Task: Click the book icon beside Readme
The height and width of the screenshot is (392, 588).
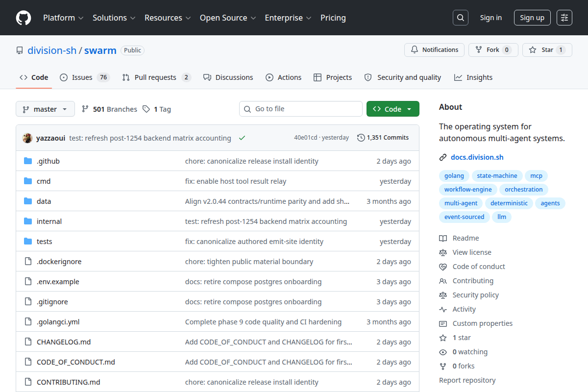Action: (x=443, y=238)
